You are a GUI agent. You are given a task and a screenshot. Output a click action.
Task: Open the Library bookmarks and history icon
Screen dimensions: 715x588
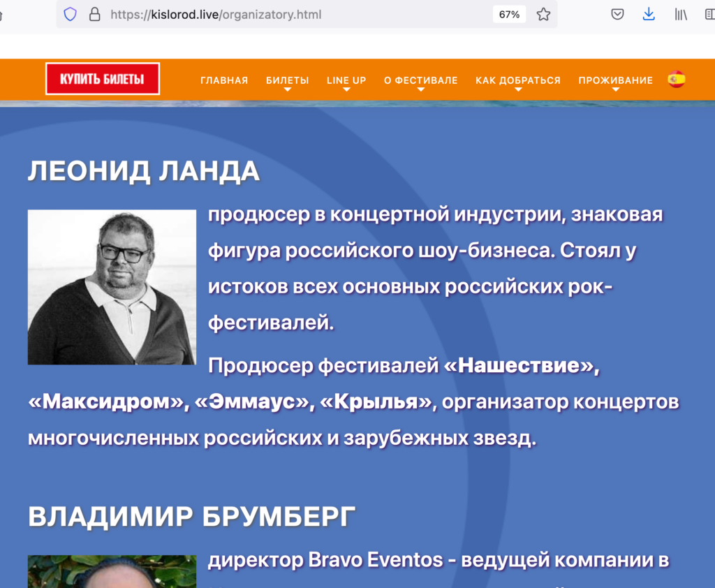tap(681, 15)
